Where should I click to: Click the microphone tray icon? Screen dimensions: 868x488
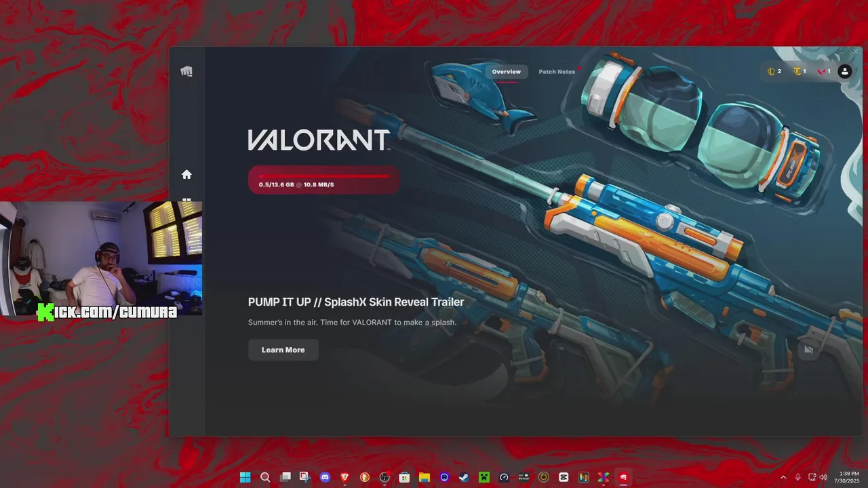click(x=797, y=477)
